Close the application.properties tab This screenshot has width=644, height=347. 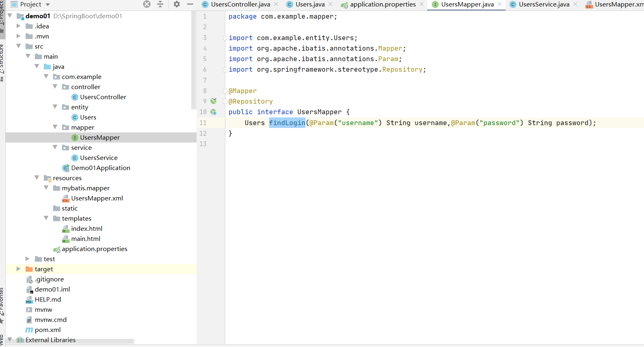422,4
